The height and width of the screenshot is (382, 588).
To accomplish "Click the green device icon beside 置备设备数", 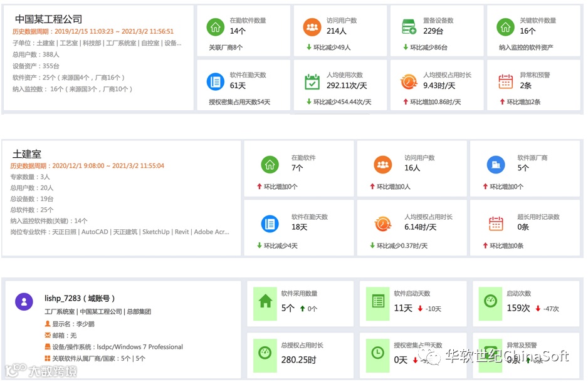I will (x=409, y=27).
